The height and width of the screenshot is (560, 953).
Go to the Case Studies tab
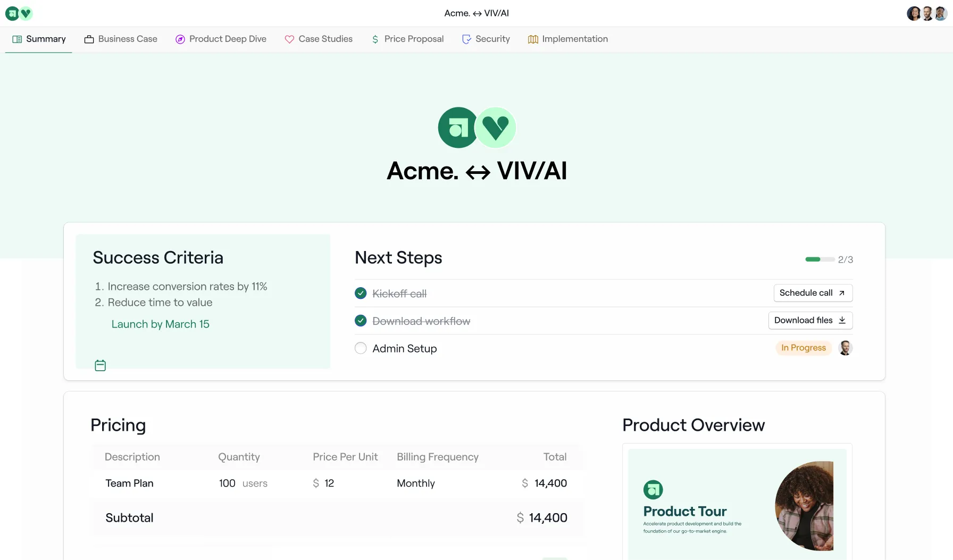point(319,39)
